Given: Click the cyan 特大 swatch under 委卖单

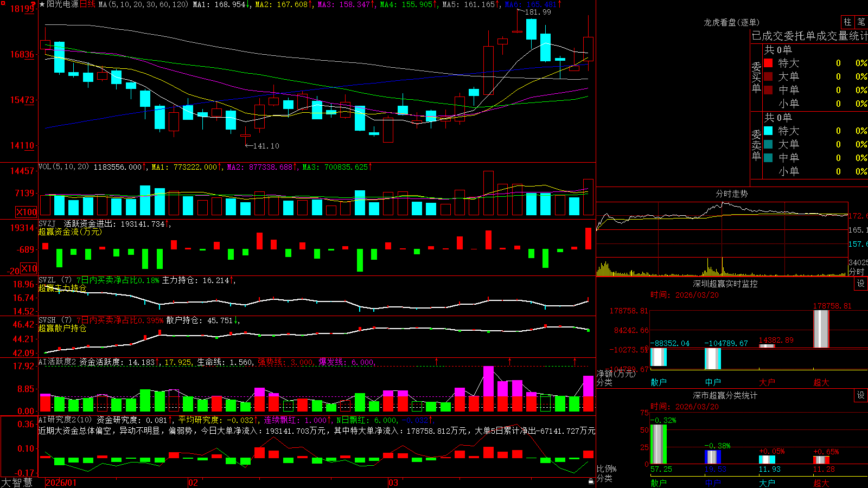Looking at the screenshot, I should pos(768,131).
